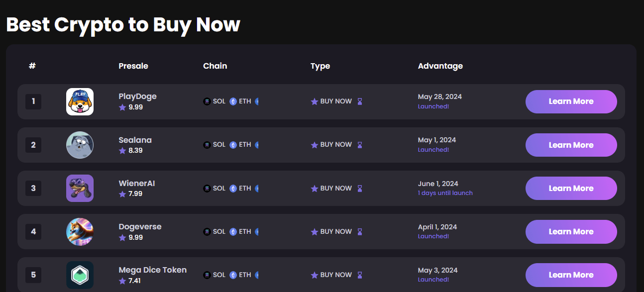Click the PlayDoge logo thumbnail
Viewport: 644px width, 292px height.
80,101
